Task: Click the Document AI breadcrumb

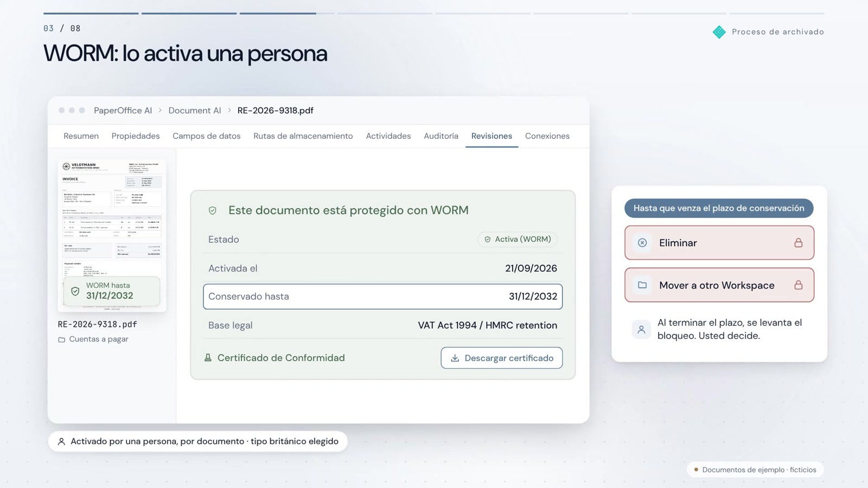Action: [195, 111]
